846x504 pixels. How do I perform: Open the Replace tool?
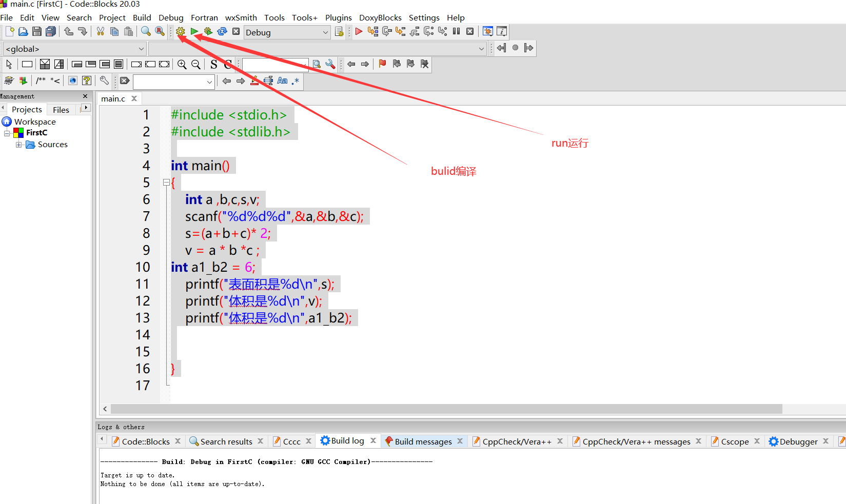(160, 32)
